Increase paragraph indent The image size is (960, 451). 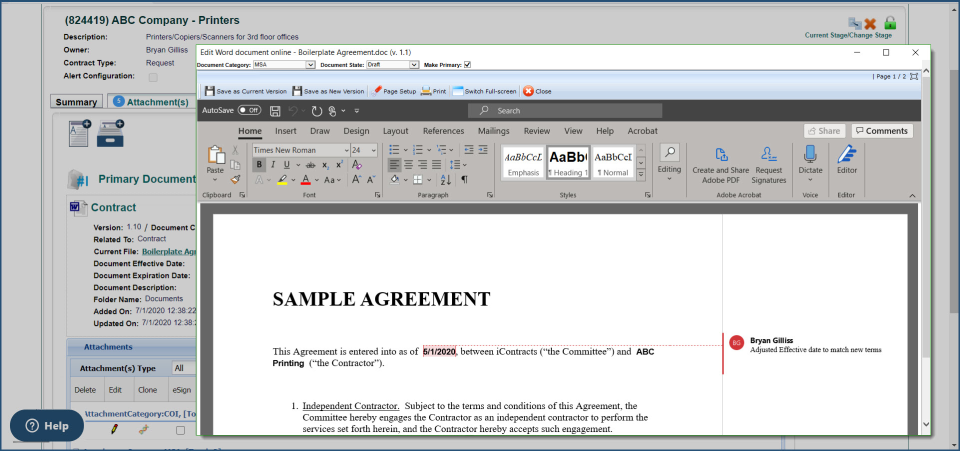coord(483,149)
